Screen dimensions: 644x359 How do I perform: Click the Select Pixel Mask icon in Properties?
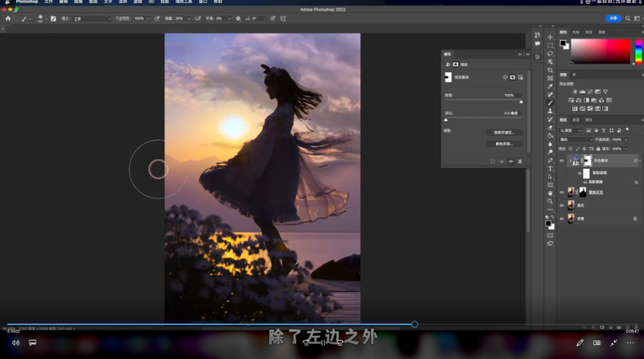click(x=512, y=77)
